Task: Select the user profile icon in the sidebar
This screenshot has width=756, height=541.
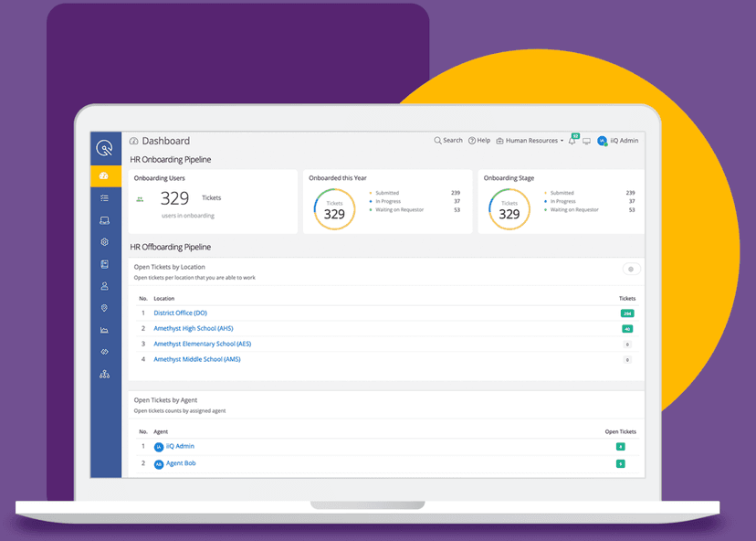Action: pyautogui.click(x=105, y=286)
